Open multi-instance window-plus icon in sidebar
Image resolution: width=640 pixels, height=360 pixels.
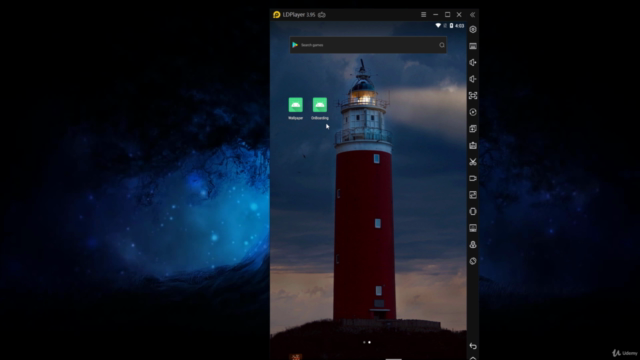point(473,129)
